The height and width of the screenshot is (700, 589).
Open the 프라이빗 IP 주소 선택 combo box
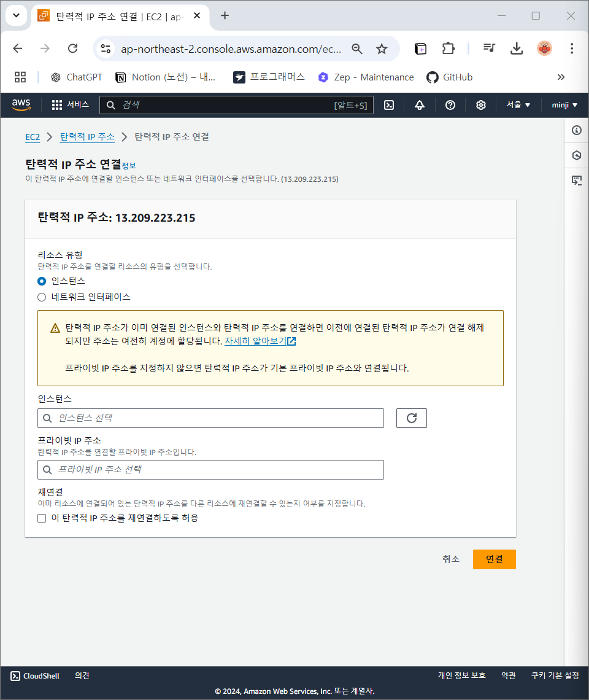210,470
